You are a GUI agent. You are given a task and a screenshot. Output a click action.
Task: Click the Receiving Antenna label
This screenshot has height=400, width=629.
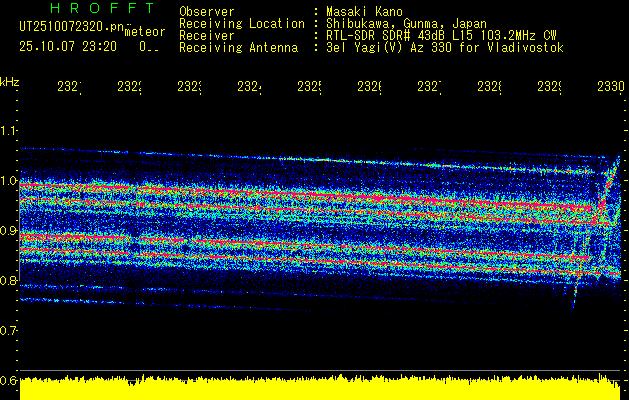point(239,48)
